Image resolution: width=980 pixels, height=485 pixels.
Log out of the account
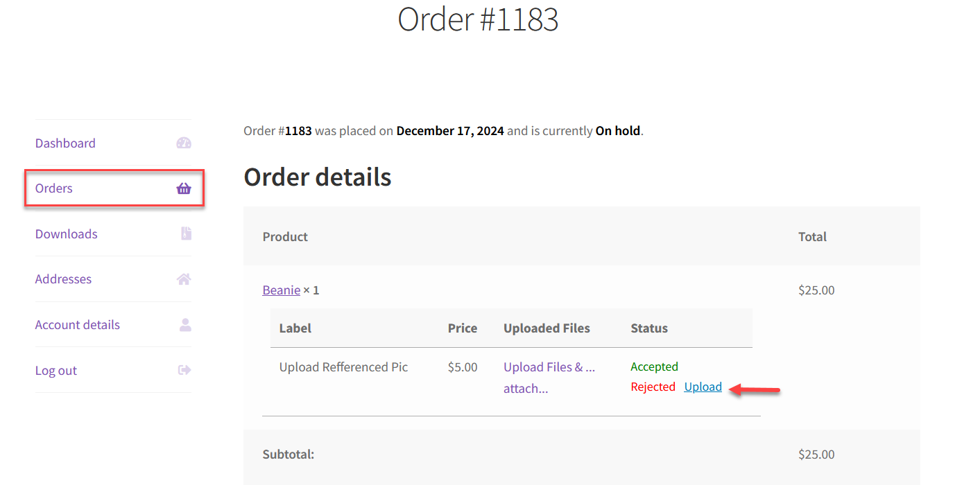tap(55, 370)
